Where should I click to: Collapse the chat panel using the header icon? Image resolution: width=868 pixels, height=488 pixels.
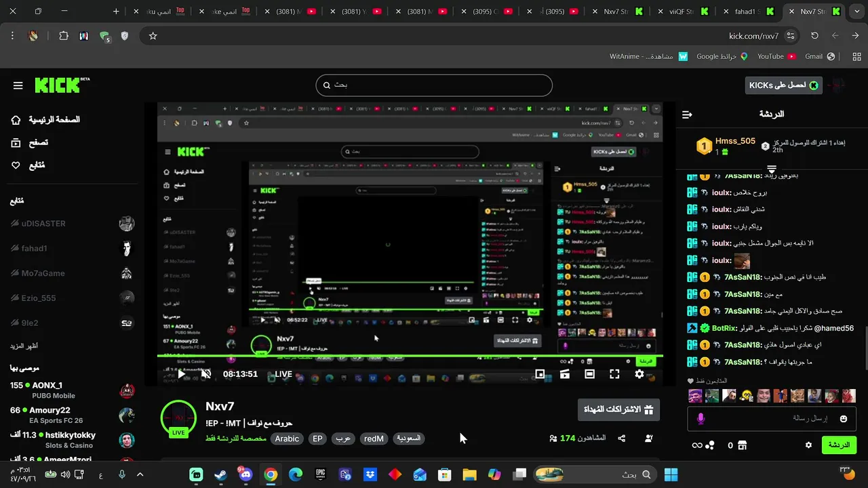(687, 115)
